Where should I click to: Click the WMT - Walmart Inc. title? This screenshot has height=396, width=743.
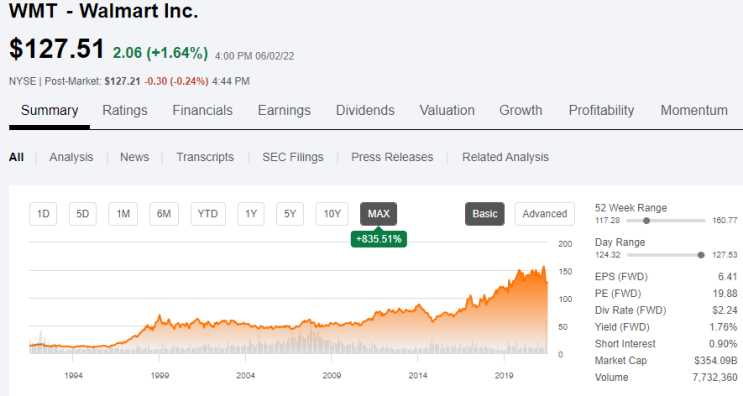point(103,11)
